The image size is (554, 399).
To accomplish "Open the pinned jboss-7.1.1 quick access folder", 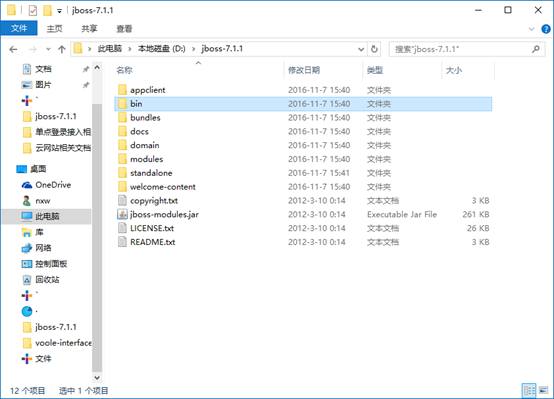I will pos(56,116).
